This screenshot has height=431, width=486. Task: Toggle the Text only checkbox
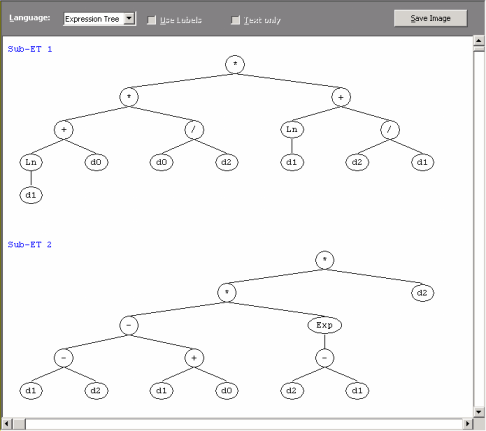(235, 20)
